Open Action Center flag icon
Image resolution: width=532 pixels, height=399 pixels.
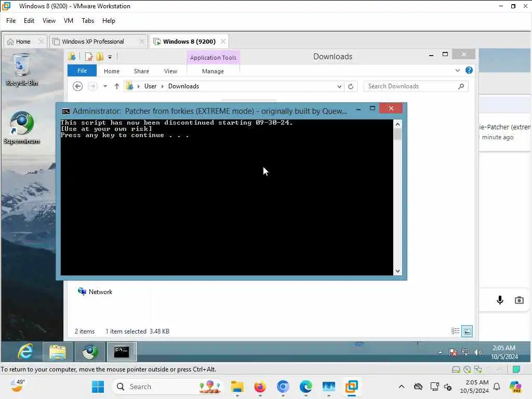[x=453, y=353]
